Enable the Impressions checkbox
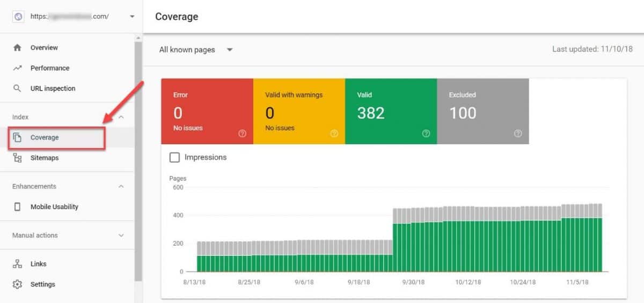This screenshot has width=644, height=303. (174, 157)
